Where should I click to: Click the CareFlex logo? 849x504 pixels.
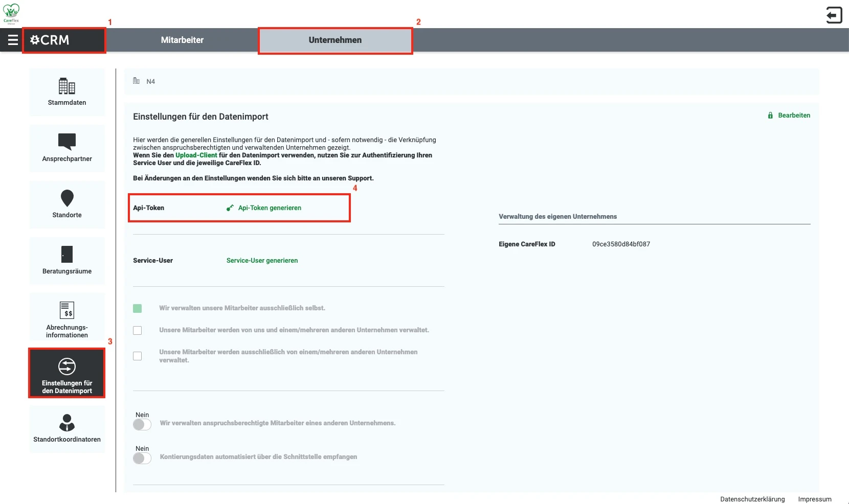click(11, 13)
